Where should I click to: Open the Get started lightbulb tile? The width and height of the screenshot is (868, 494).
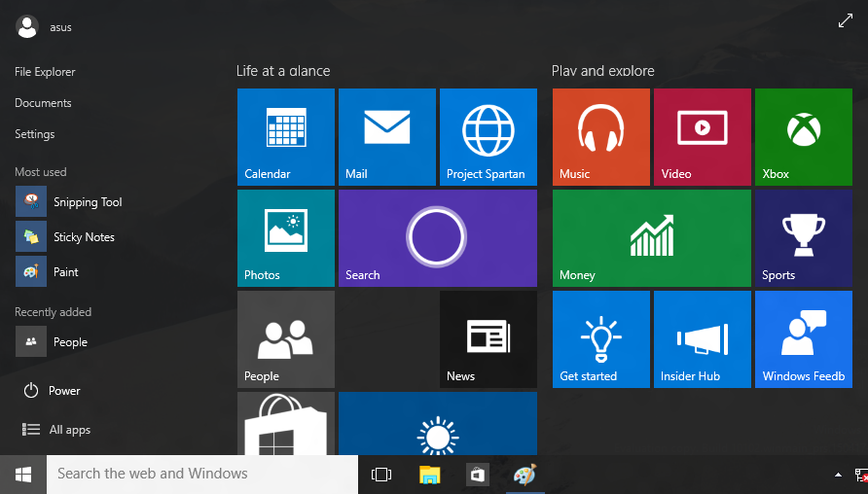pos(601,339)
